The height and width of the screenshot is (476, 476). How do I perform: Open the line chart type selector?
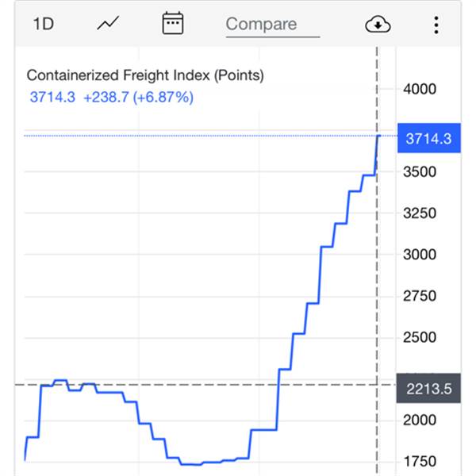[x=108, y=24]
